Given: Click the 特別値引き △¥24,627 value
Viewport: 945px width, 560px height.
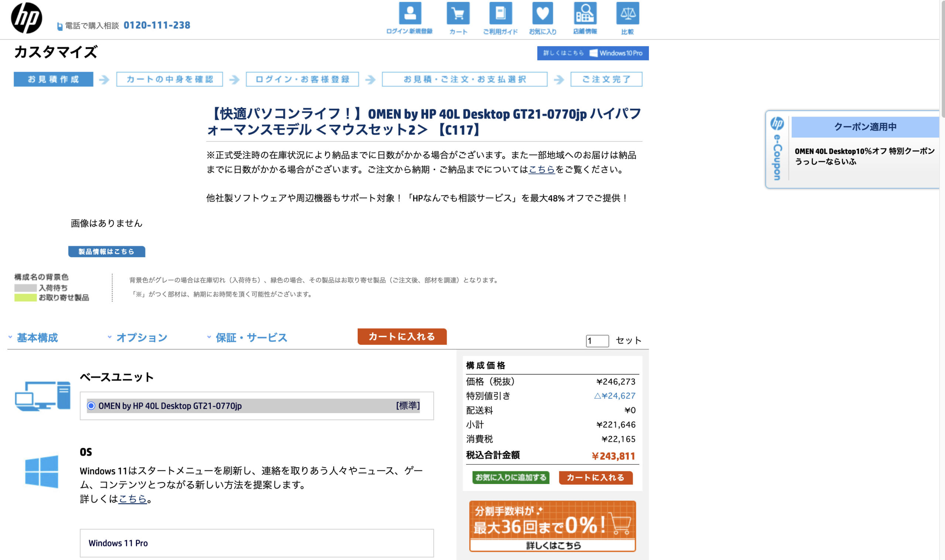Looking at the screenshot, I should click(615, 396).
